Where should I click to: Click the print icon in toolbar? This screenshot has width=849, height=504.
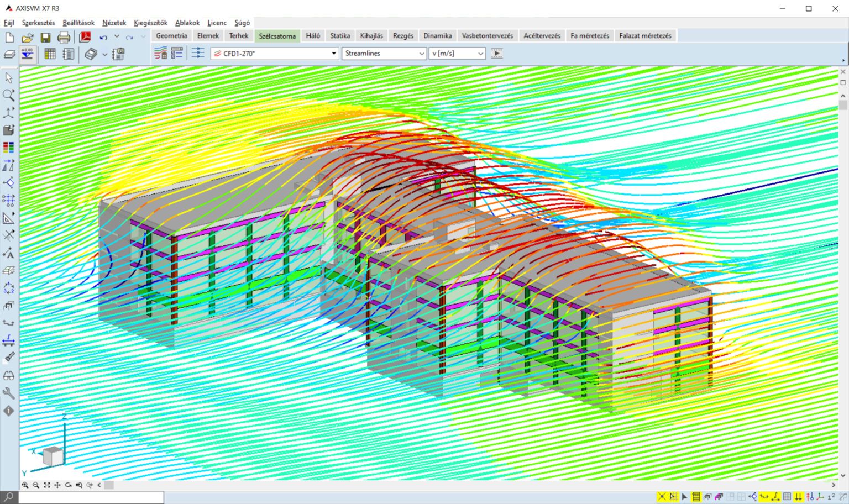64,37
